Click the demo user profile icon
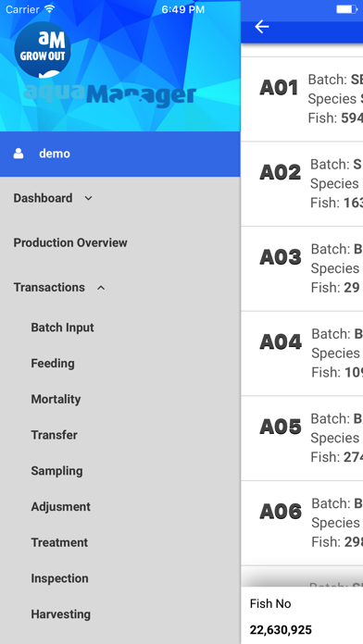The width and height of the screenshot is (363, 644). (x=19, y=154)
